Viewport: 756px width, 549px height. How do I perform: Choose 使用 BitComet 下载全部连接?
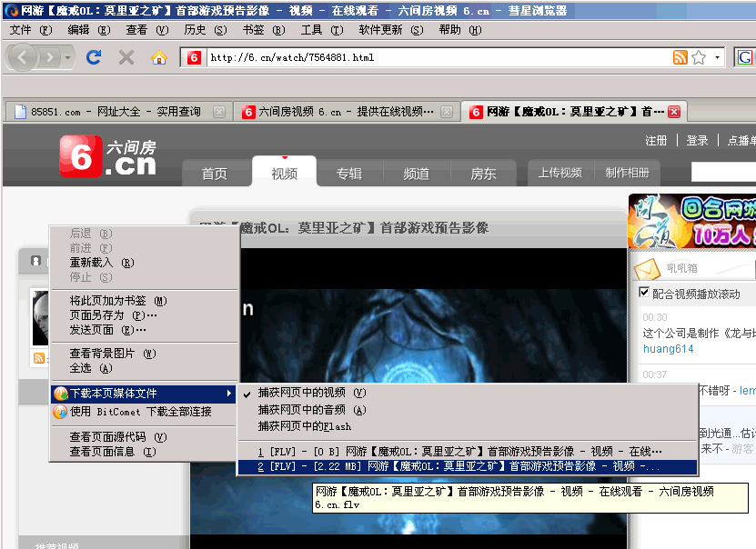point(143,412)
